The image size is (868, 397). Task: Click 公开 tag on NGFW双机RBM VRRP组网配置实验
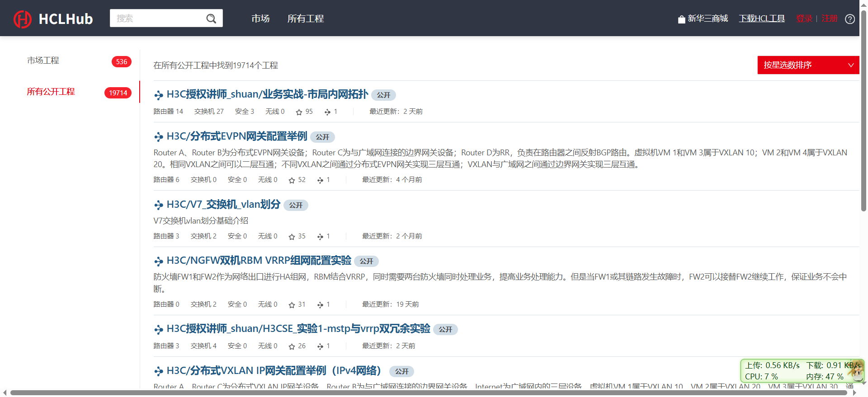tap(366, 262)
